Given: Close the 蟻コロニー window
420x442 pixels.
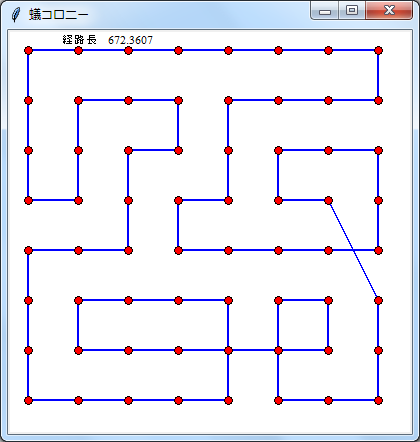Looking at the screenshot, I should [x=389, y=11].
